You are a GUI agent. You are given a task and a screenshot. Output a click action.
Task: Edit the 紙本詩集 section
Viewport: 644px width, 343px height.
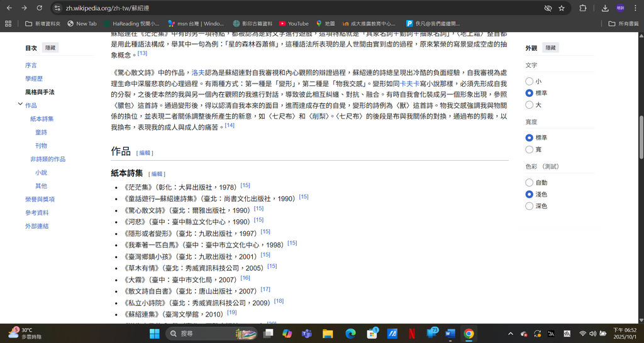[x=157, y=173]
